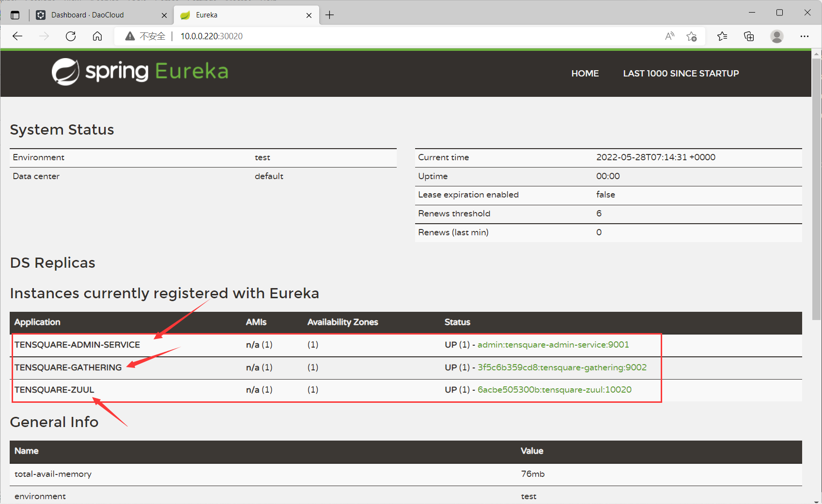The height and width of the screenshot is (504, 822).
Task: Click the Environment label in System Status
Action: pos(39,157)
